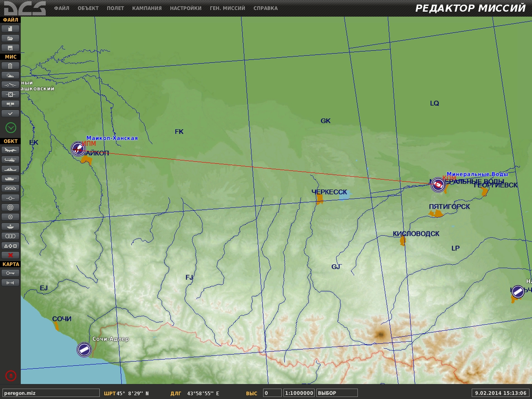Click the altitude ВЫС value field
The height and width of the screenshot is (399, 532).
coord(272,393)
